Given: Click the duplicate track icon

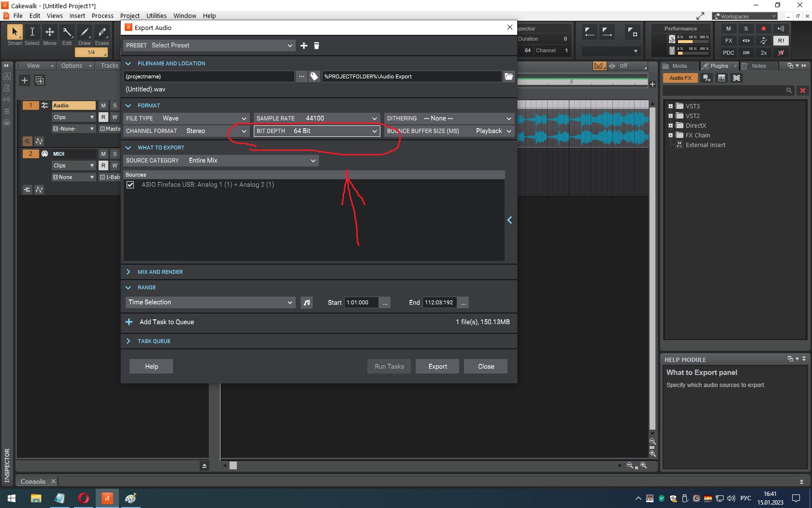Looking at the screenshot, I should [40, 80].
